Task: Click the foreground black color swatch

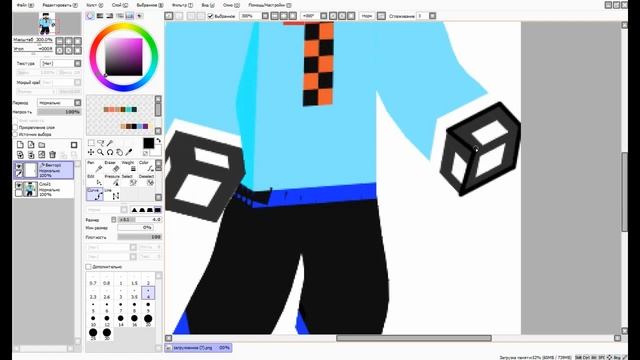Action: click(x=149, y=143)
